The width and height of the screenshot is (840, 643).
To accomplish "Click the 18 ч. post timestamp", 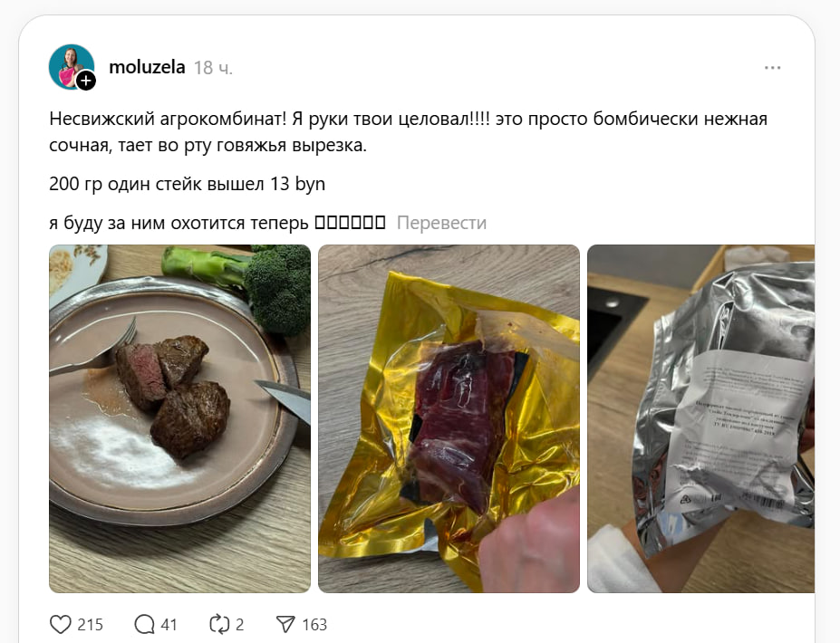I will (213, 68).
